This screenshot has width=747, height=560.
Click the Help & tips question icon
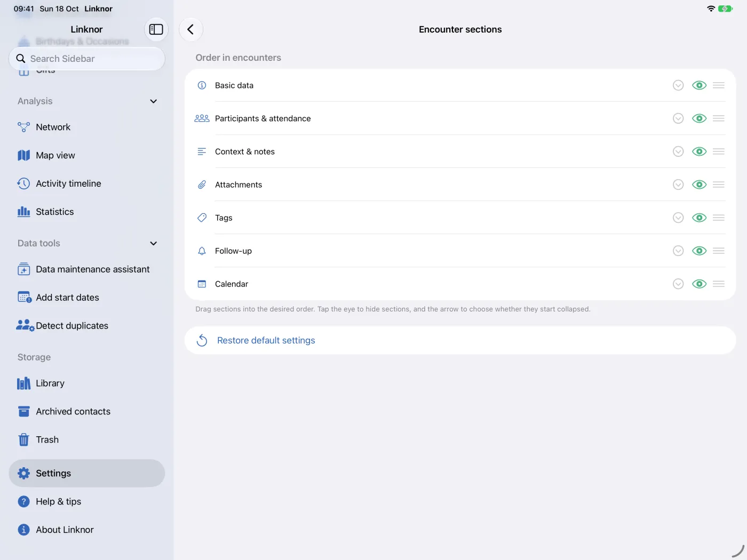(23, 501)
